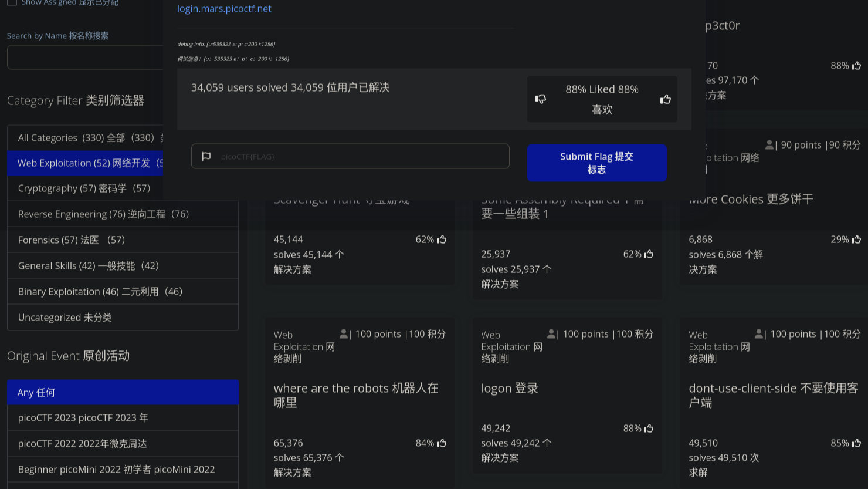Viewport: 868px width, 489px height.
Task: Click thumbs-up icon on Some Assembly Required card
Action: pos(649,254)
